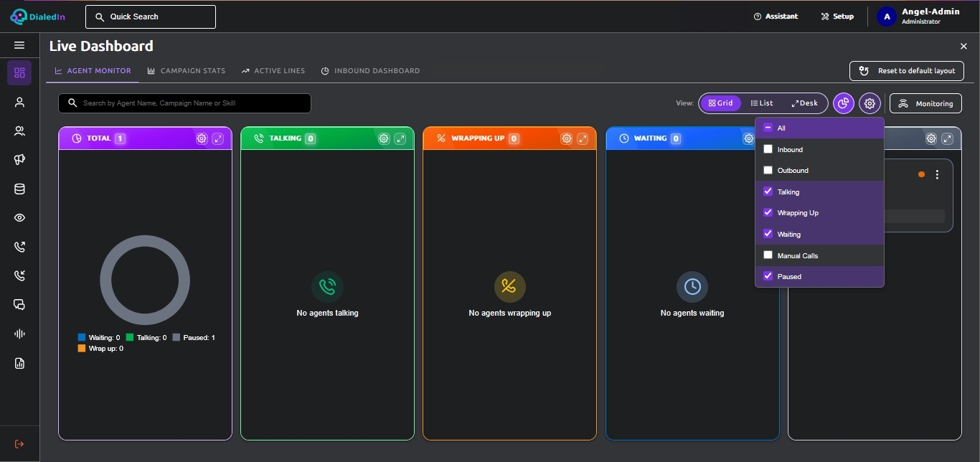Switch to the Agent Monitor tab
This screenshot has width=980, height=462.
(93, 71)
